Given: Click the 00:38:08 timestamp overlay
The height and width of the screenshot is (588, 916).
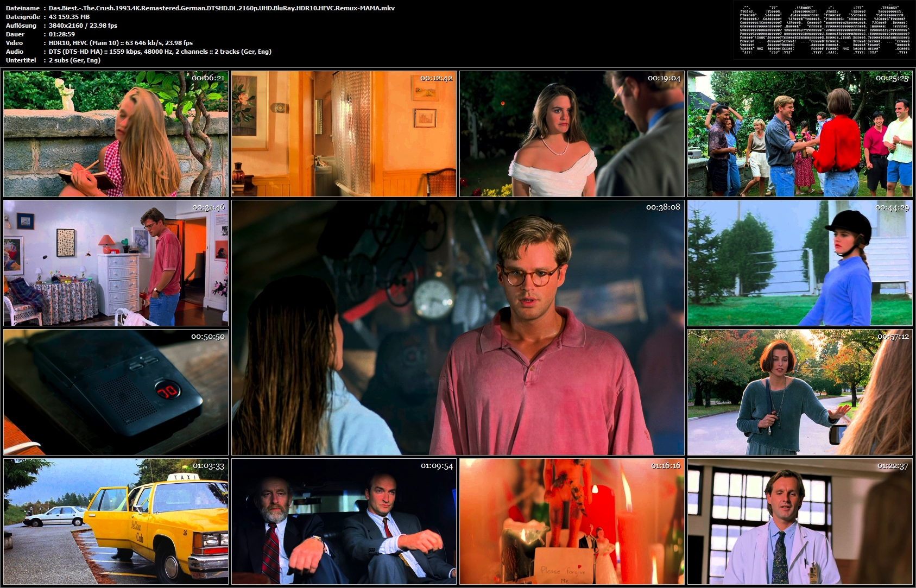Looking at the screenshot, I should pyautogui.click(x=663, y=207).
